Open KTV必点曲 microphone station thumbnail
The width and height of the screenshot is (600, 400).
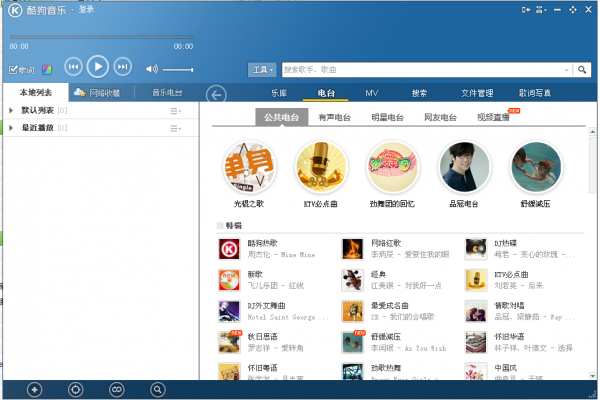(x=321, y=167)
